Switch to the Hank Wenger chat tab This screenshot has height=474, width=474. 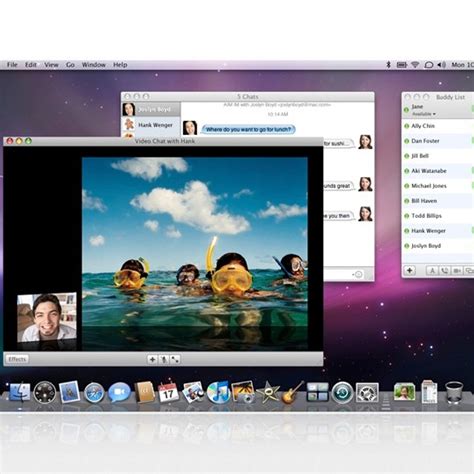click(151, 125)
